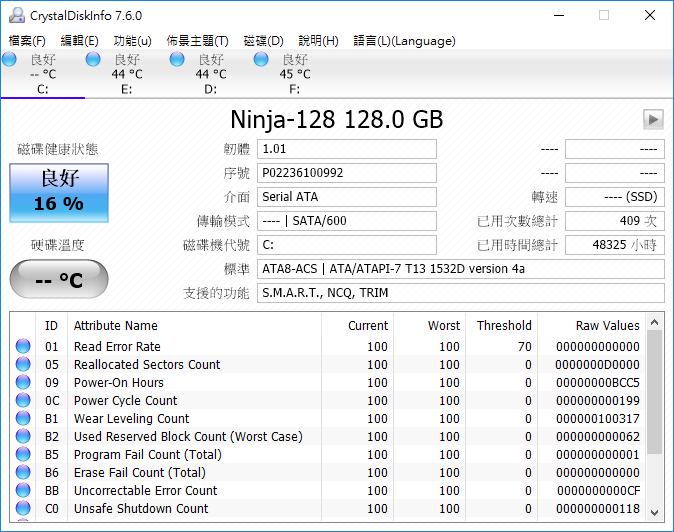
Task: Click the Raw Values column header
Action: [x=591, y=325]
